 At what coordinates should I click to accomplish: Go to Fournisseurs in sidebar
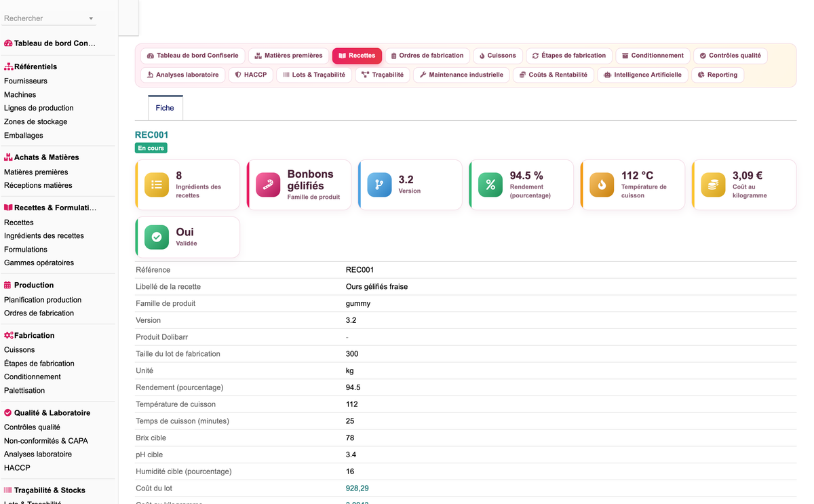(26, 81)
